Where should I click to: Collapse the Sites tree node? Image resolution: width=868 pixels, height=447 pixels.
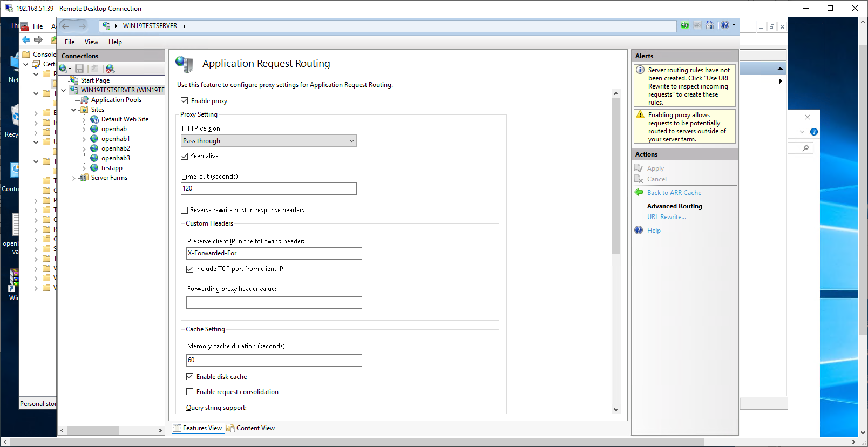(x=74, y=110)
